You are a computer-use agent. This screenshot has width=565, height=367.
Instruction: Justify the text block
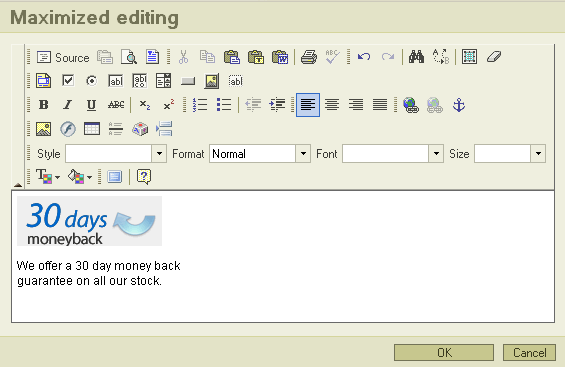(x=380, y=105)
